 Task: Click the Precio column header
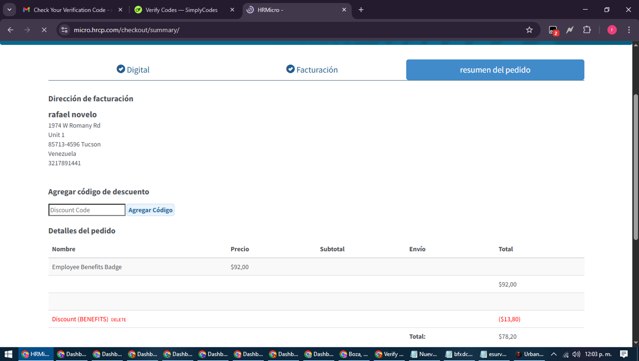pyautogui.click(x=240, y=249)
